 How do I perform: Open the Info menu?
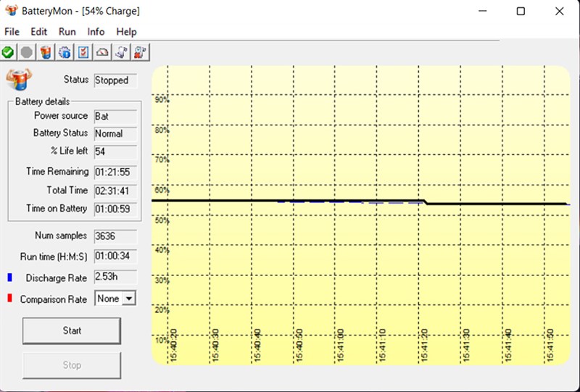pyautogui.click(x=96, y=32)
